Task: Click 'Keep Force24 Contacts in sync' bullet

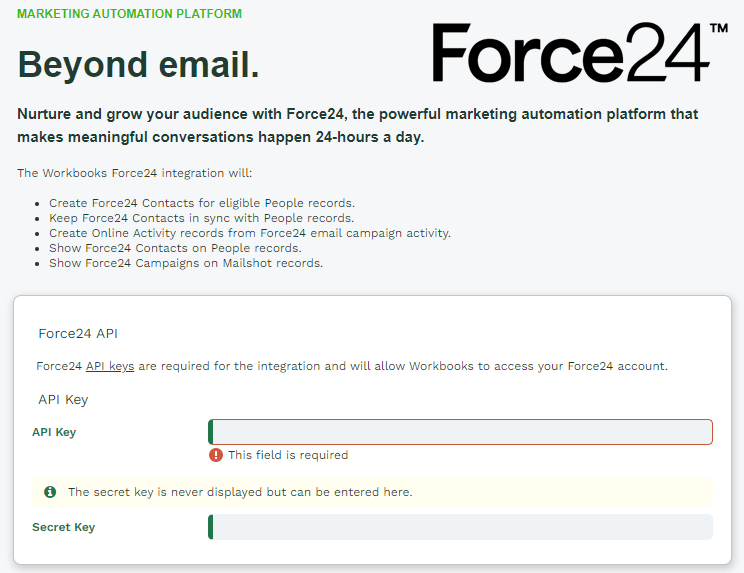Action: (202, 218)
